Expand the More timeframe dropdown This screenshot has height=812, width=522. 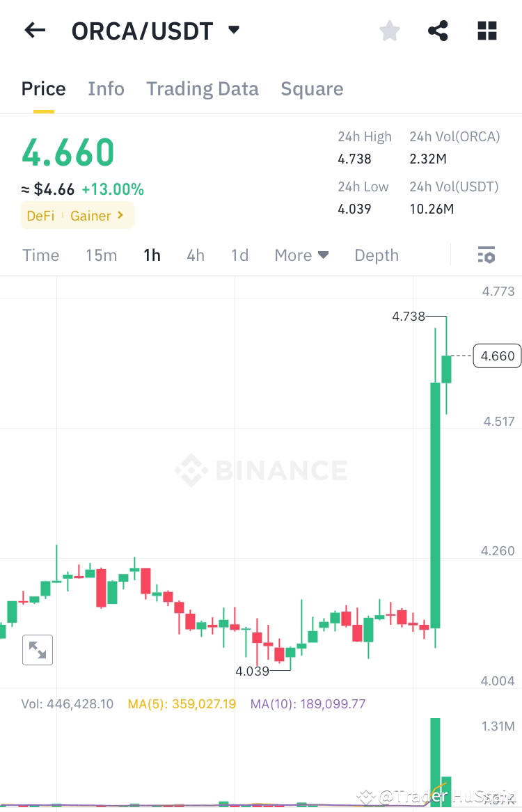(x=301, y=255)
